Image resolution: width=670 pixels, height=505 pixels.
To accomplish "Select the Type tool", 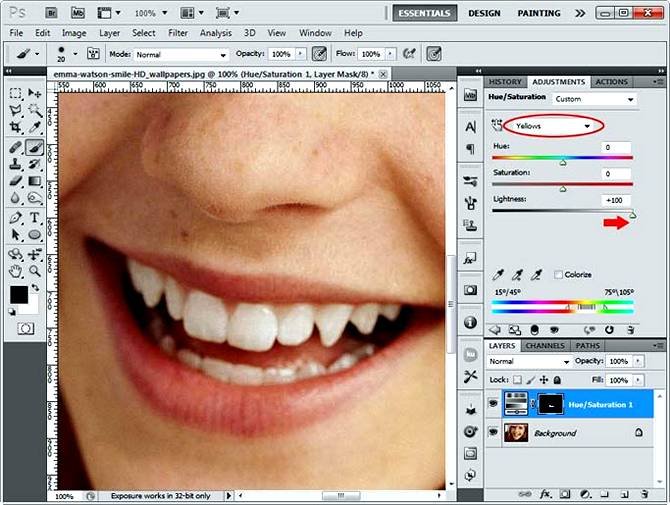I will coord(35,217).
